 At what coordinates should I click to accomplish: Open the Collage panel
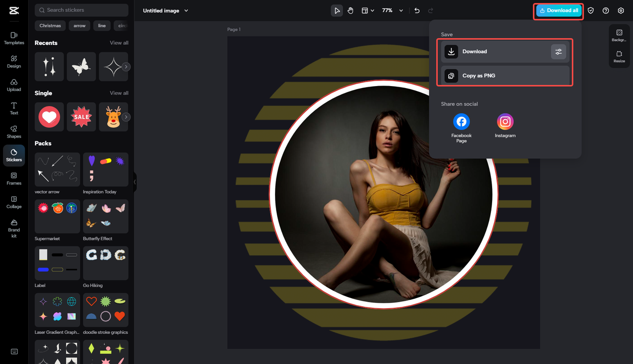pyautogui.click(x=13, y=202)
